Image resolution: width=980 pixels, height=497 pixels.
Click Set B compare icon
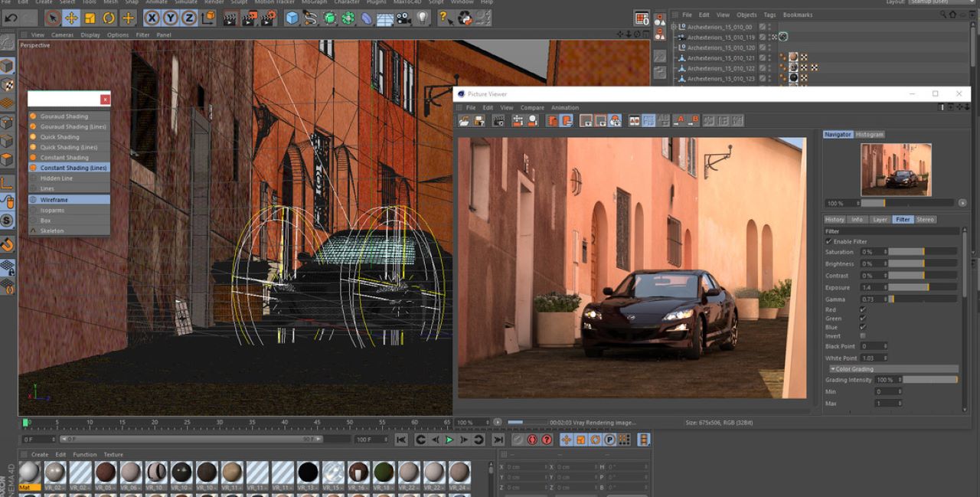[694, 120]
